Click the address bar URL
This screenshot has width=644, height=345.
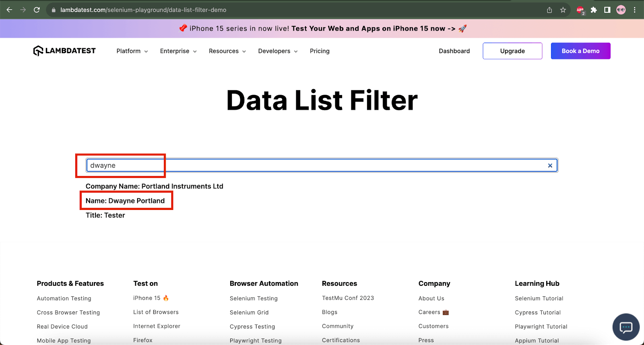click(x=143, y=10)
